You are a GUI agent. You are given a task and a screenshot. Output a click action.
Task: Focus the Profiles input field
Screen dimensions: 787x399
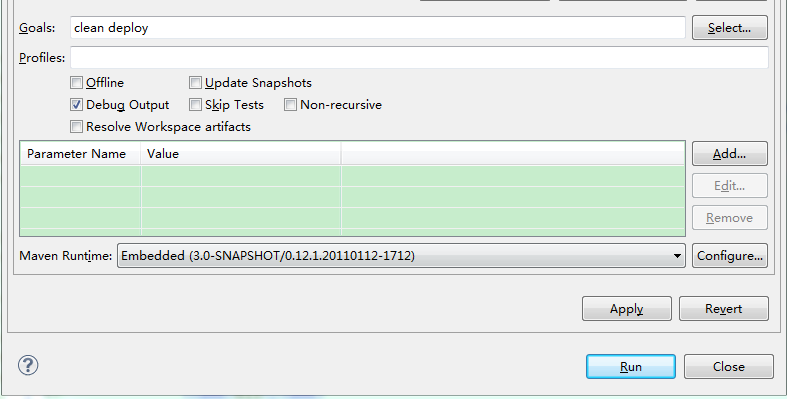coord(419,58)
